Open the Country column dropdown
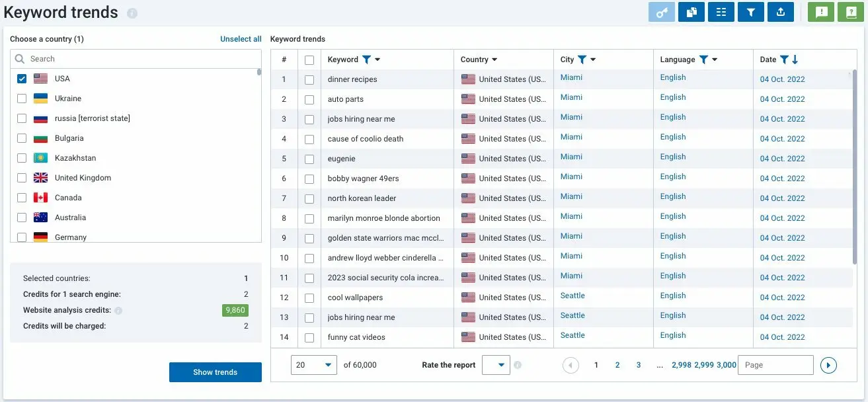 point(494,59)
